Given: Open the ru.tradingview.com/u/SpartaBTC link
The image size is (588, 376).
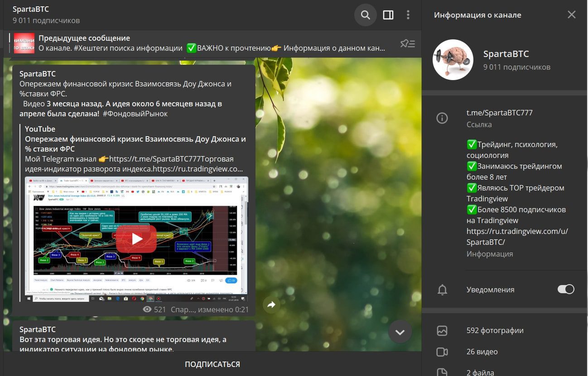Looking at the screenshot, I should pos(517,237).
